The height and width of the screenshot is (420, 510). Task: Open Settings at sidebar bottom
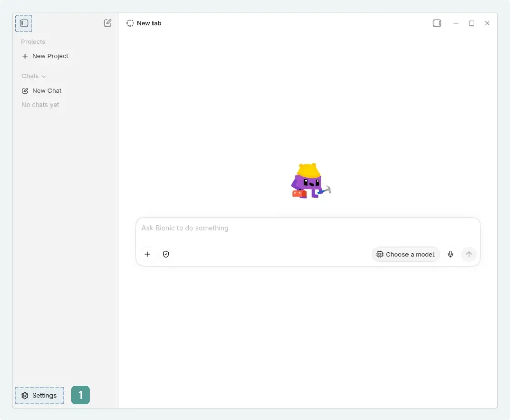coord(39,396)
